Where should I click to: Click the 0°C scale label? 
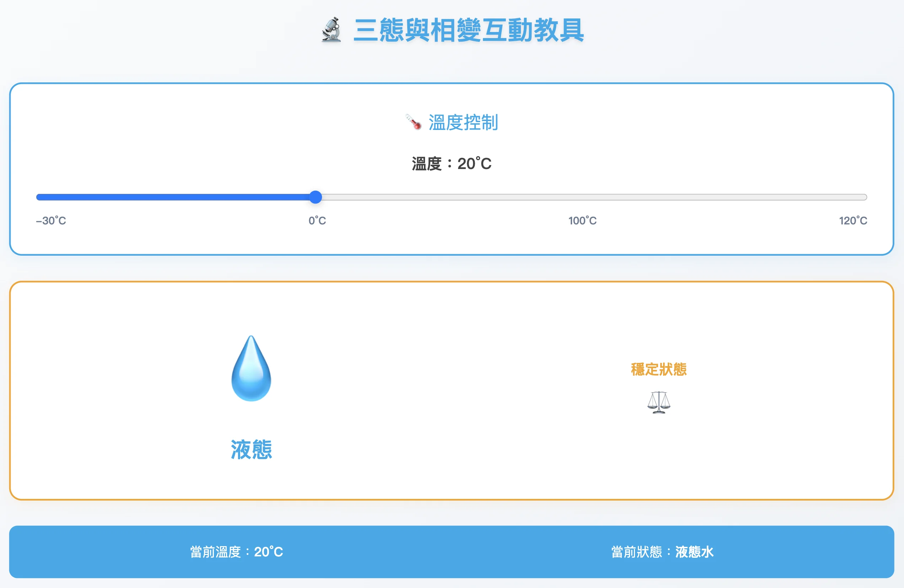pyautogui.click(x=317, y=220)
